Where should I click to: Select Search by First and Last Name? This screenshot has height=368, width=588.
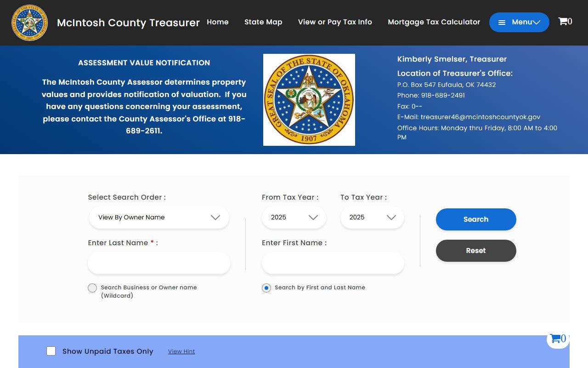[266, 288]
